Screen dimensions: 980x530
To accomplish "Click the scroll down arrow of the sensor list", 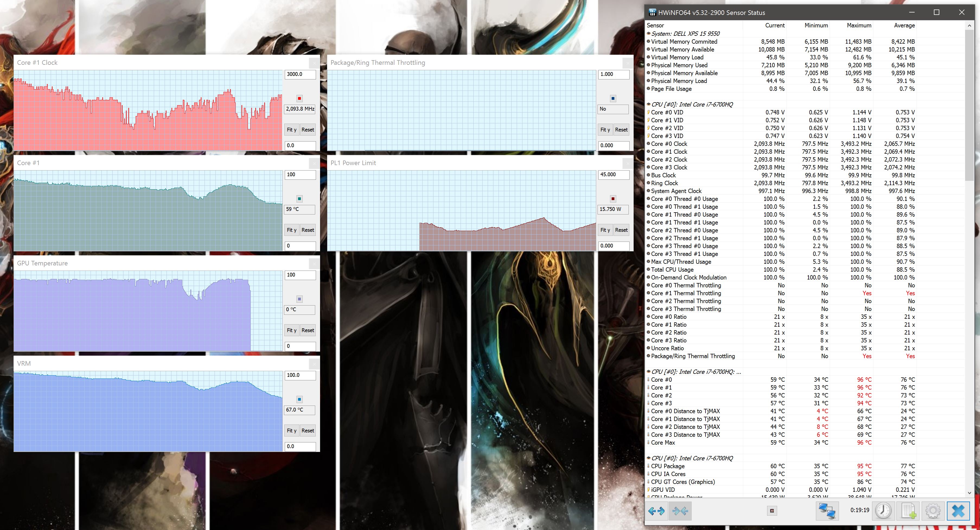I will [969, 493].
